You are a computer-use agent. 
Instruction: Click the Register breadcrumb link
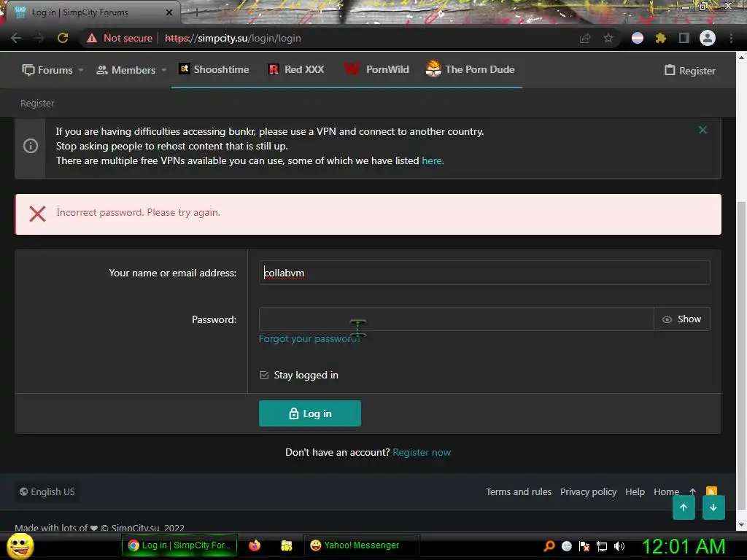[x=37, y=104]
